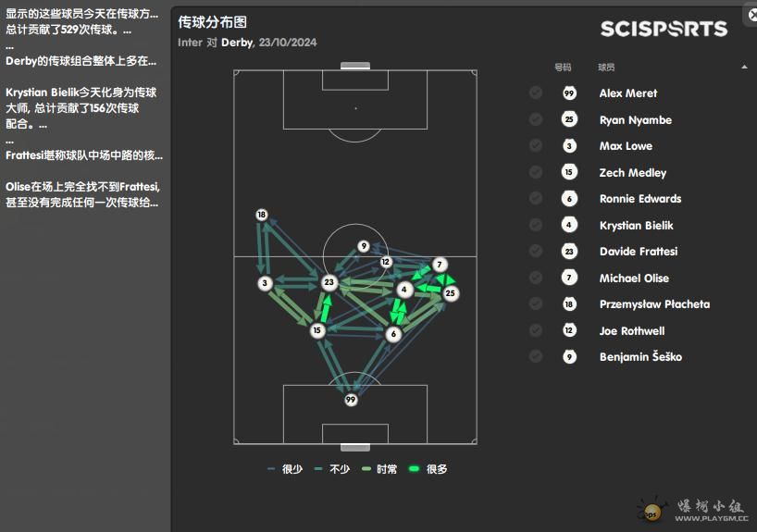Select player node 15 on the pitch

click(317, 330)
